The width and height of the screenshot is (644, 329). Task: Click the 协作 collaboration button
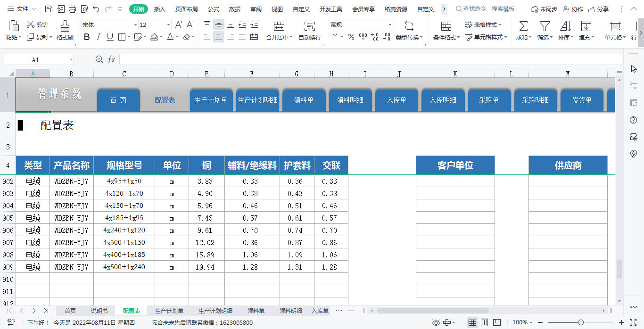573,9
